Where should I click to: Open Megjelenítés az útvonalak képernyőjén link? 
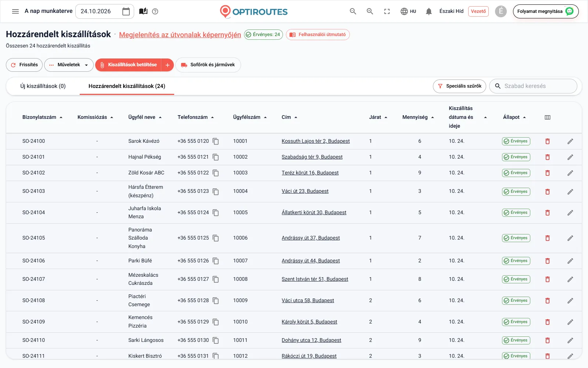[180, 35]
